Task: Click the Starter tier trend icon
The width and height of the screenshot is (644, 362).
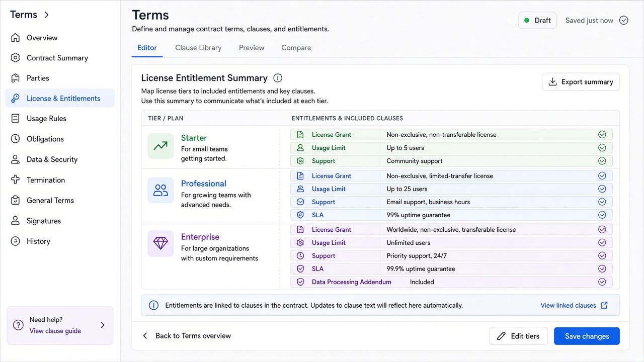Action: coord(160,146)
